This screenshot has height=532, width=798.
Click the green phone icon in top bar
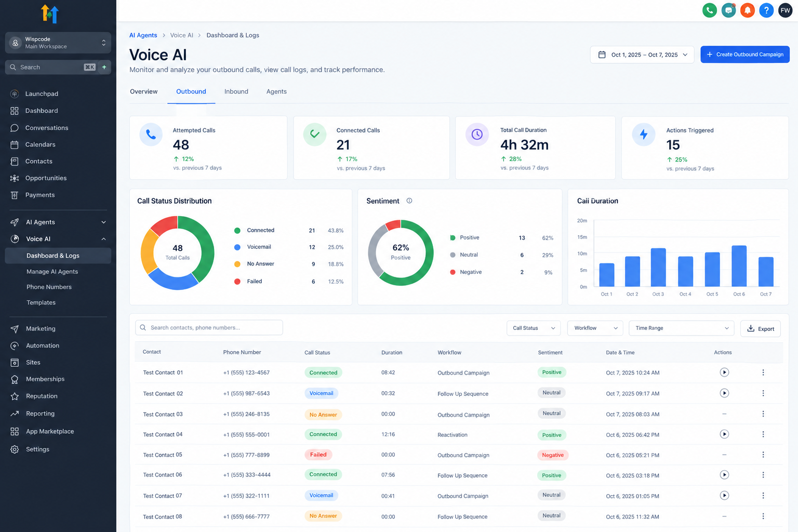pyautogui.click(x=710, y=10)
